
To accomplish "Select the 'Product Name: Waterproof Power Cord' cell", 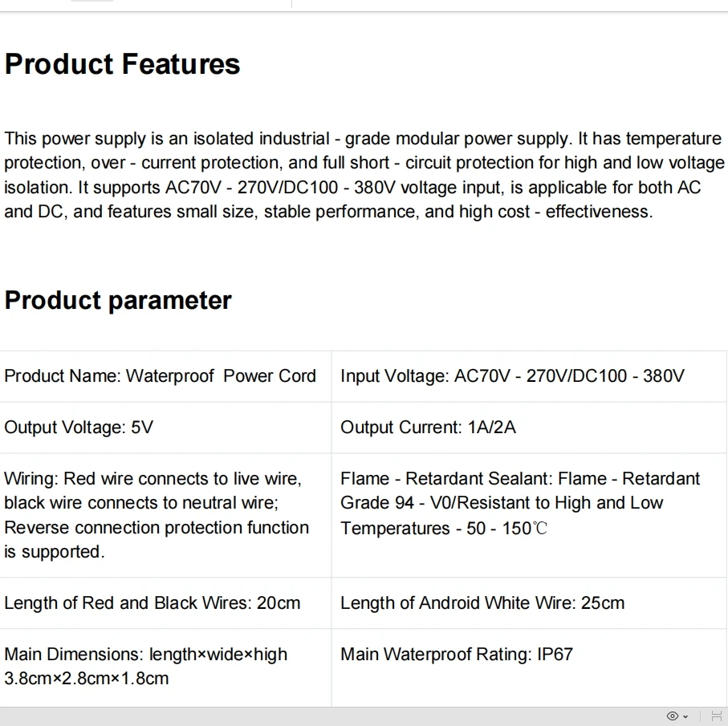I will (x=160, y=376).
